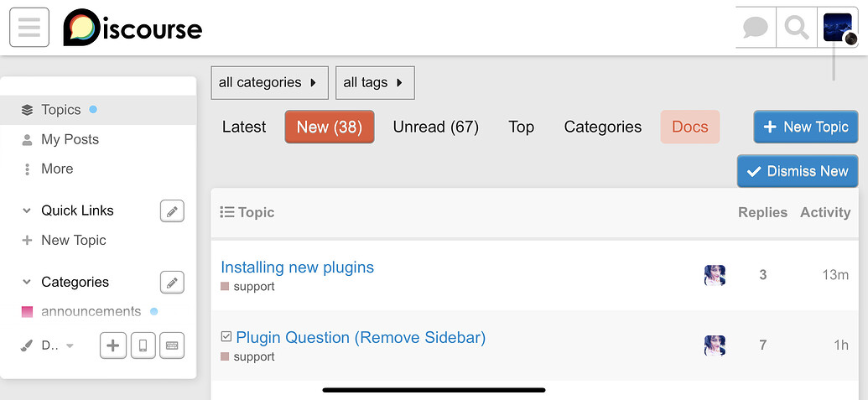Click the search magnifier icon
This screenshot has width=868, height=400.
pyautogui.click(x=796, y=28)
